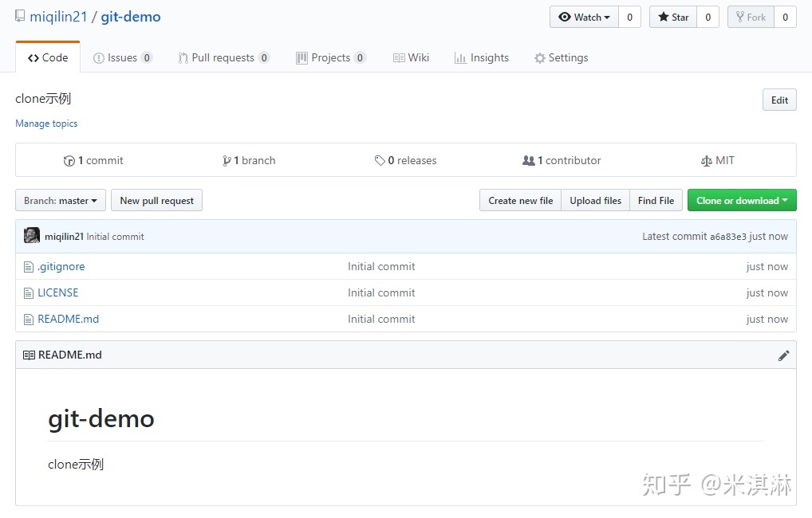This screenshot has height=518, width=812.
Task: Edit the repository description
Action: tap(779, 100)
